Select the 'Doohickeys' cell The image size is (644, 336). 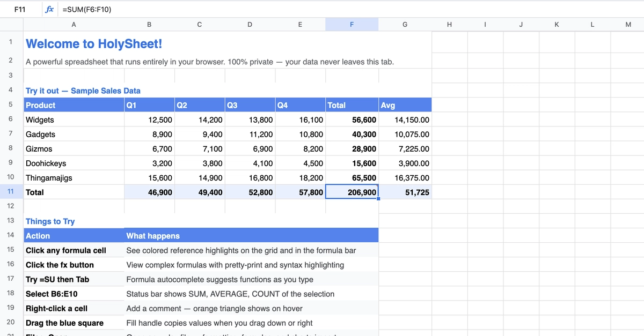(x=74, y=163)
